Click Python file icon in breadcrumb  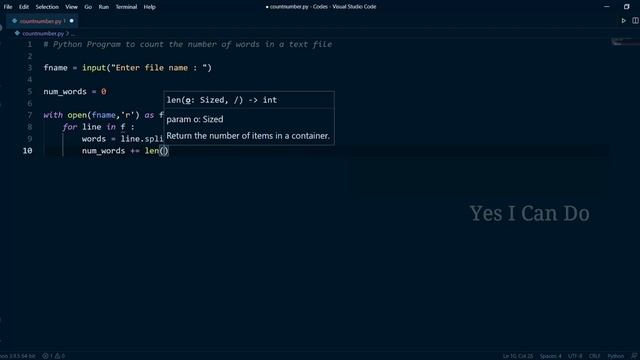pyautogui.click(x=17, y=33)
